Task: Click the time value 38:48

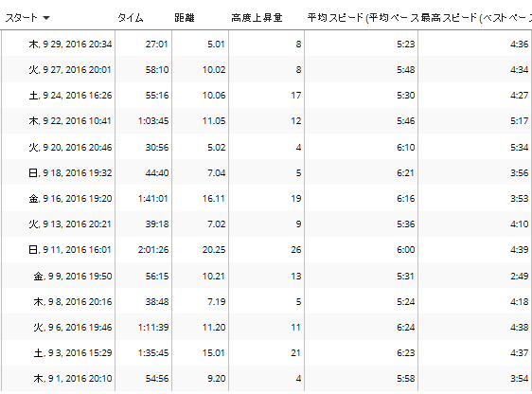Action: click(157, 302)
